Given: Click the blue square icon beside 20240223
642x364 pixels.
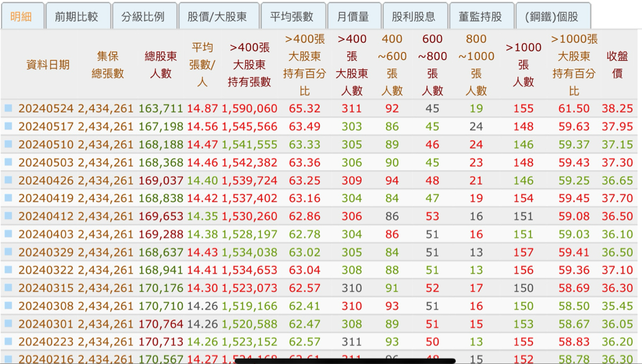Looking at the screenshot, I should pyautogui.click(x=8, y=341).
